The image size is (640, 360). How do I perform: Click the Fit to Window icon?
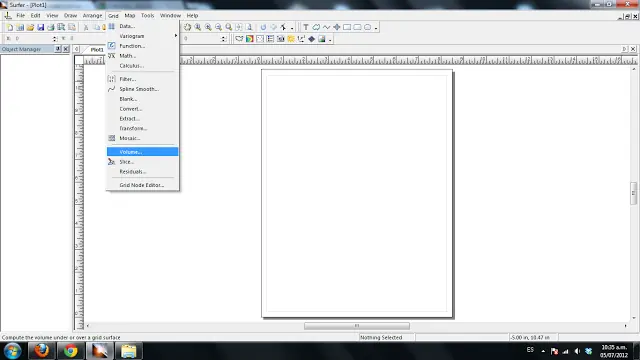(239, 27)
